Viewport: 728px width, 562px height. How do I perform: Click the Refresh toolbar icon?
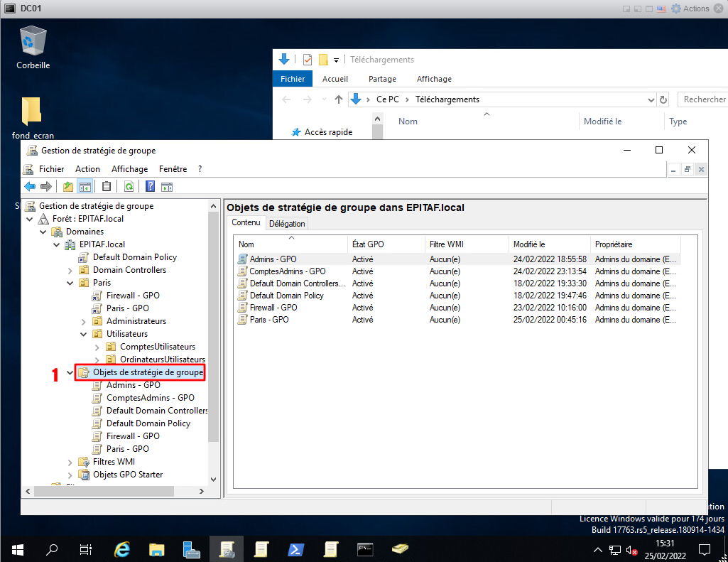click(x=129, y=187)
